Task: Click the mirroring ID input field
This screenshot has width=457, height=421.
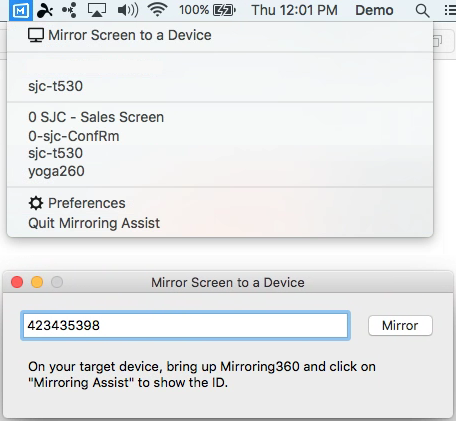Action: (x=185, y=326)
